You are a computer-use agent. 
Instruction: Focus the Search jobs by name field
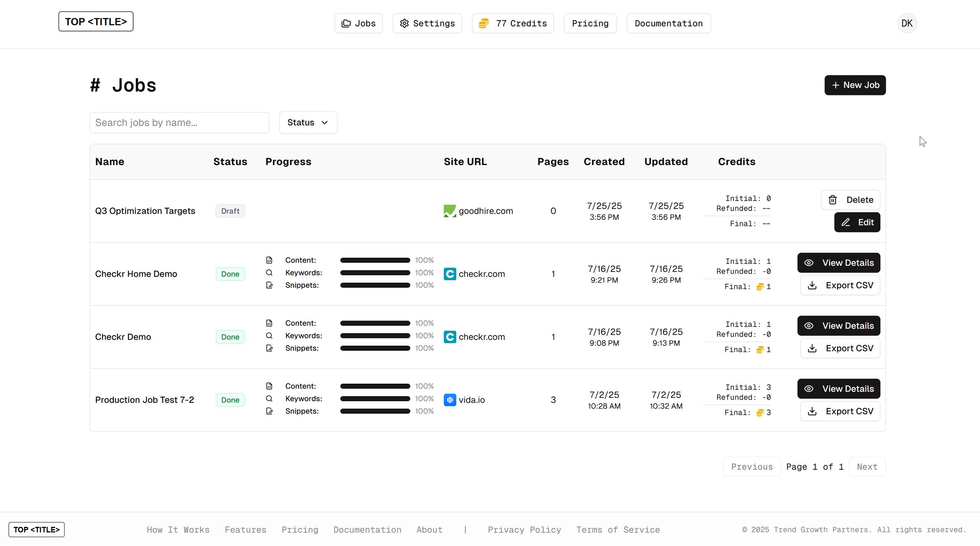(x=179, y=123)
